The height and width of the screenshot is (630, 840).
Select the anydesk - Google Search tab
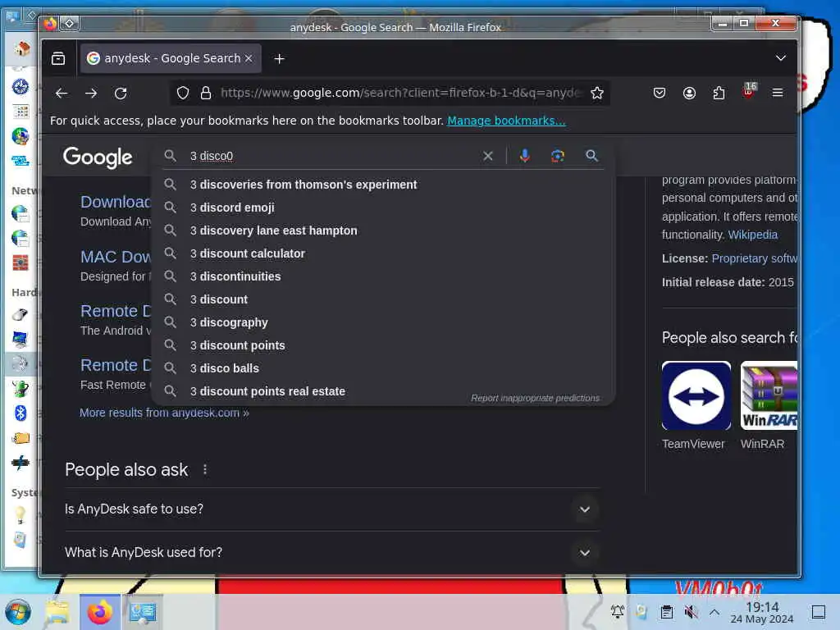coord(171,58)
